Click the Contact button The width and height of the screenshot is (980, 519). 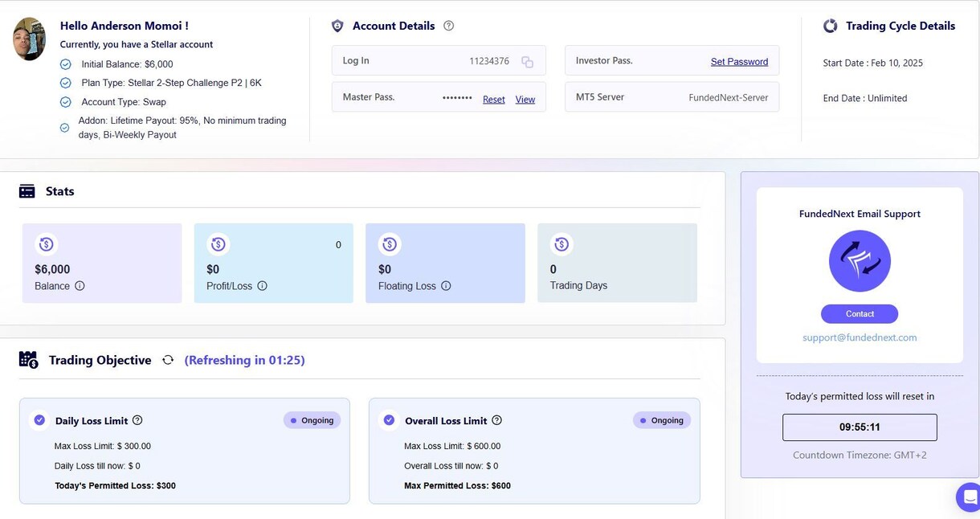[860, 314]
